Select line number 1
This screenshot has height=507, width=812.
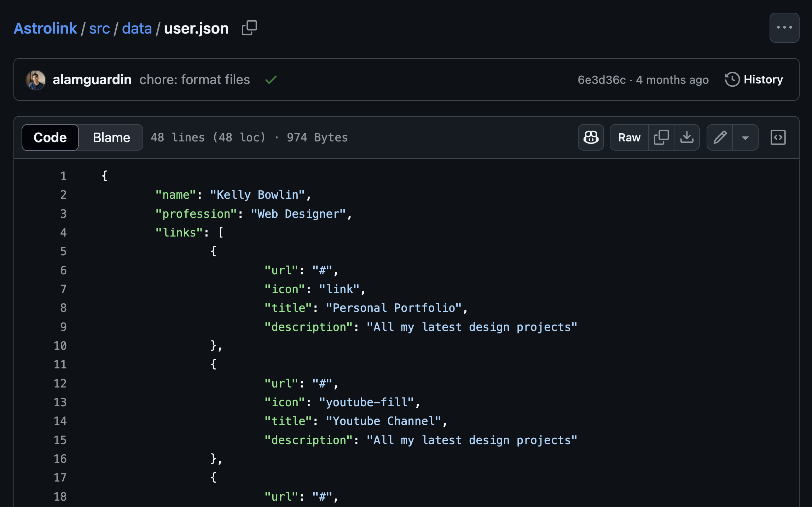click(63, 176)
